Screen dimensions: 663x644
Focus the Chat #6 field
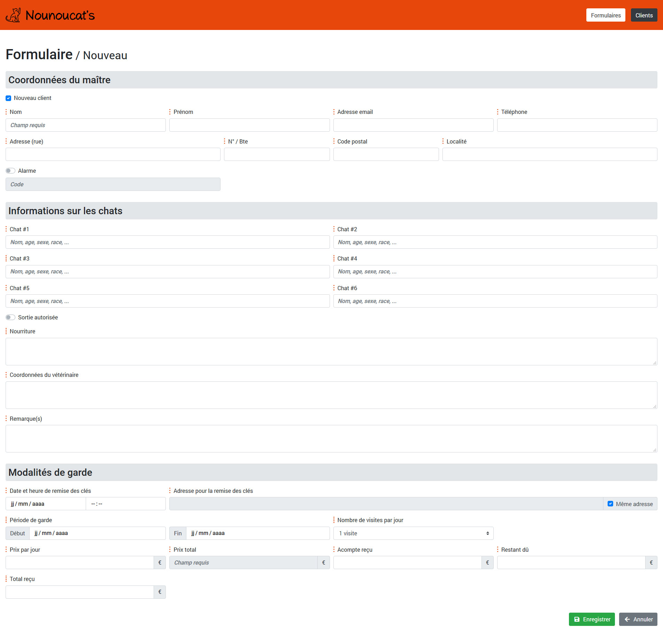[x=495, y=301]
